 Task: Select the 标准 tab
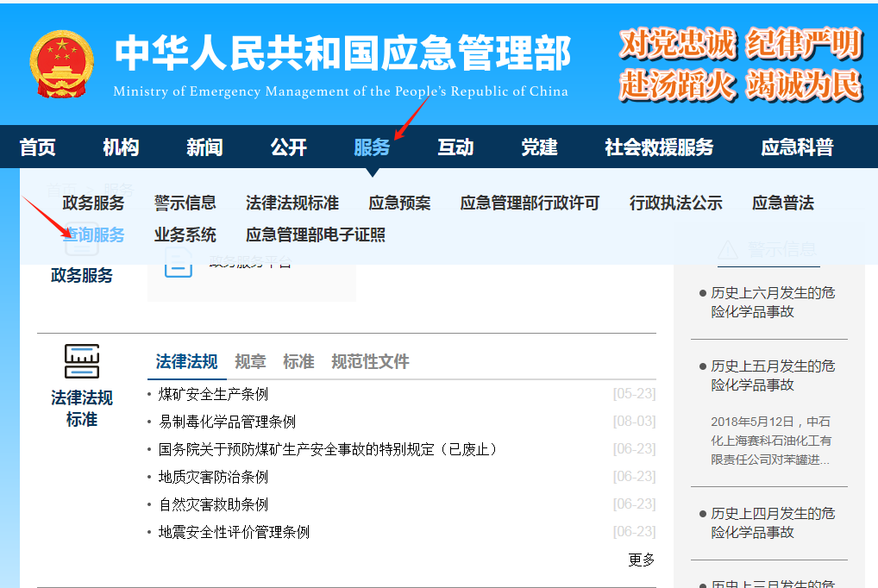[x=298, y=362]
